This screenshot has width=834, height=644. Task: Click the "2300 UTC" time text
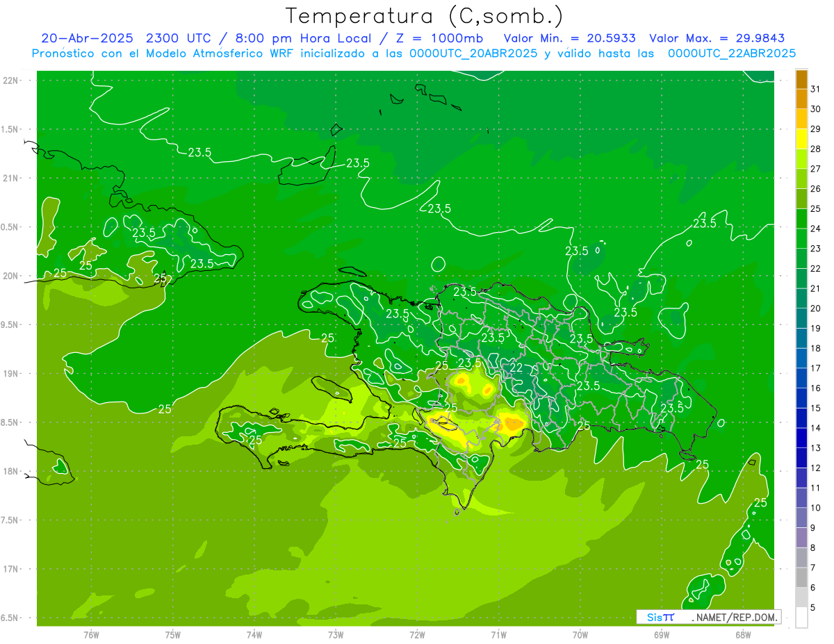(179, 38)
